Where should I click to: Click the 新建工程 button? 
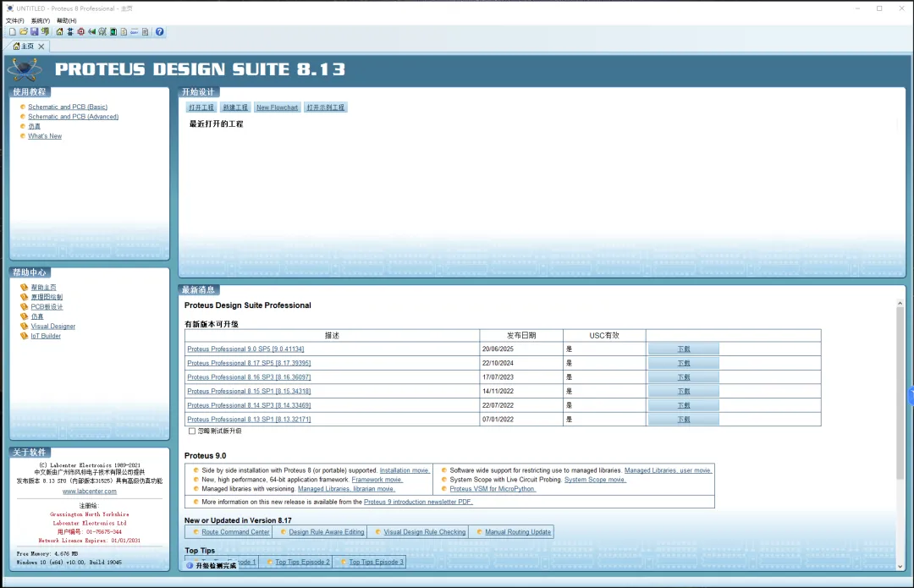pos(235,107)
